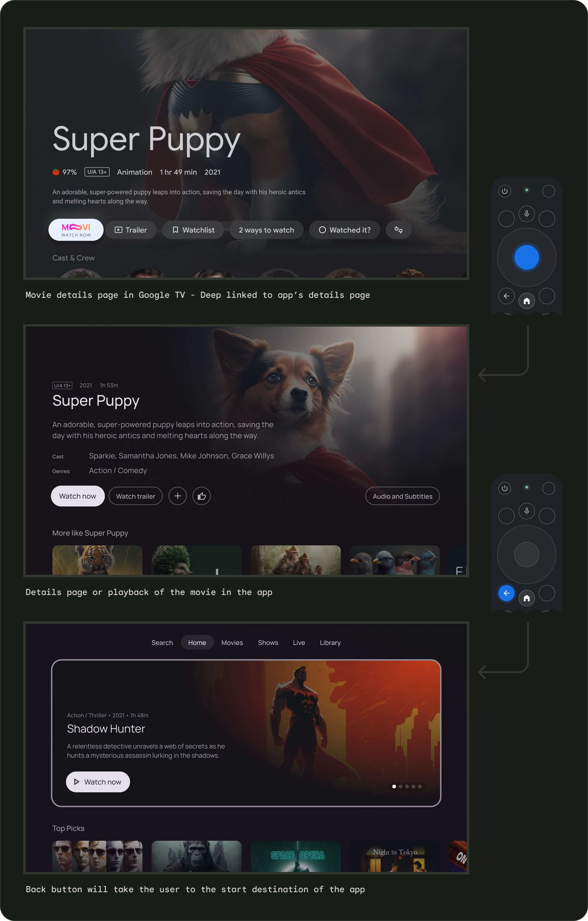Expand Cast & Crew section
Image resolution: width=588 pixels, height=921 pixels.
point(73,258)
